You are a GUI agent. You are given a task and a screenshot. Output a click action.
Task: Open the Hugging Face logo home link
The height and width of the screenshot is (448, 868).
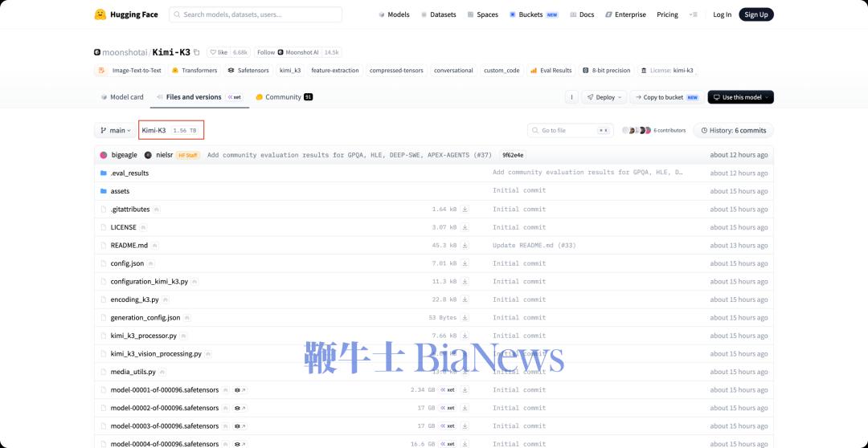pyautogui.click(x=125, y=14)
